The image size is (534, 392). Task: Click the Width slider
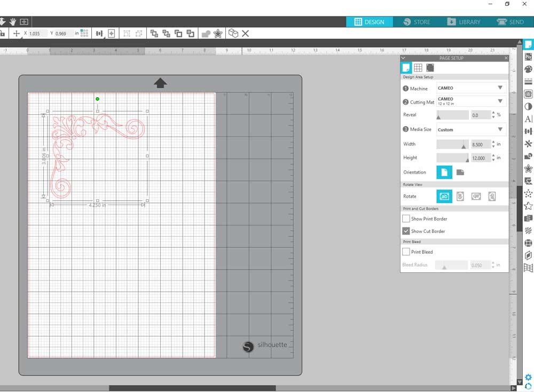coord(453,144)
